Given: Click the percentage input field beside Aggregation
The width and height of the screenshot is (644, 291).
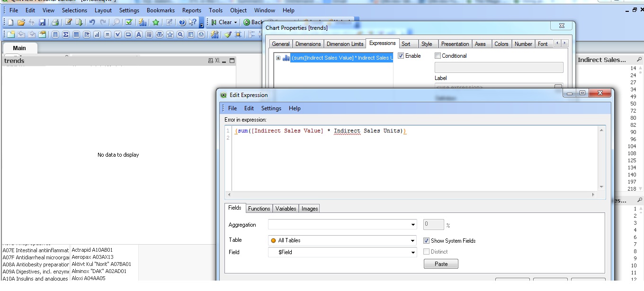Looking at the screenshot, I should coord(434,225).
